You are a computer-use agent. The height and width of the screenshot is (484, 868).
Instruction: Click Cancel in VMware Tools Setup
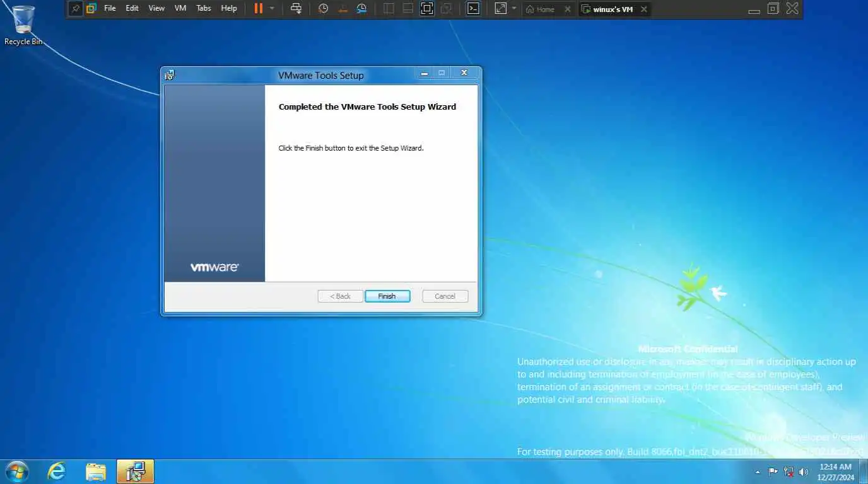(445, 296)
